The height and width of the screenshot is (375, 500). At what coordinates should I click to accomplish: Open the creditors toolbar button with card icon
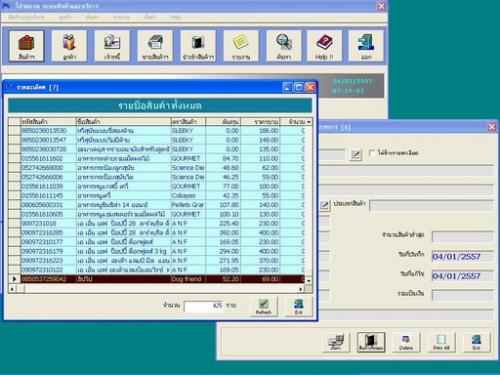click(x=112, y=46)
